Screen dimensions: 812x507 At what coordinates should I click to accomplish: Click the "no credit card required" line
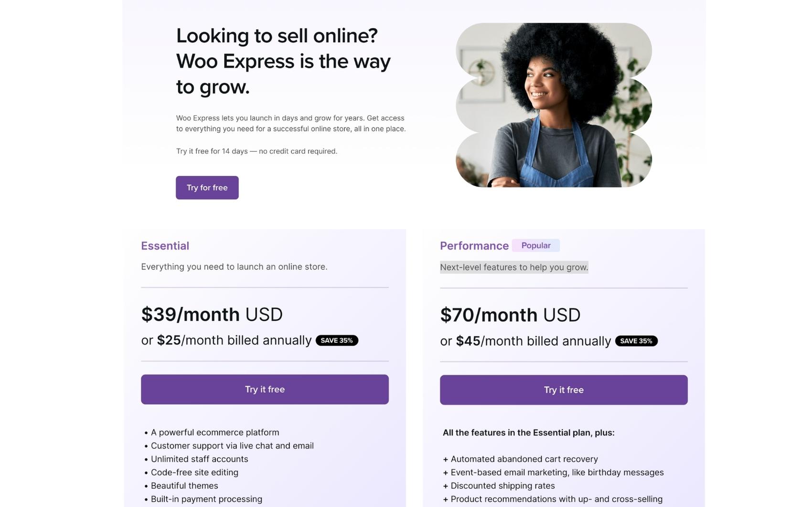[x=256, y=151]
